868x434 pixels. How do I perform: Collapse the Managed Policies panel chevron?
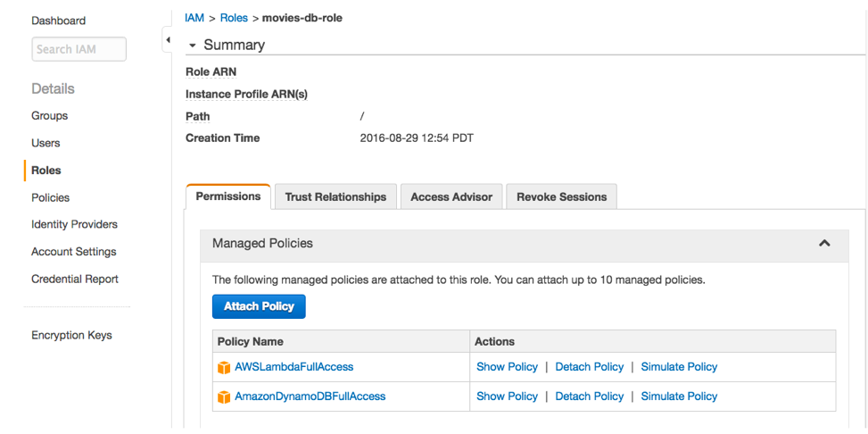coord(824,243)
